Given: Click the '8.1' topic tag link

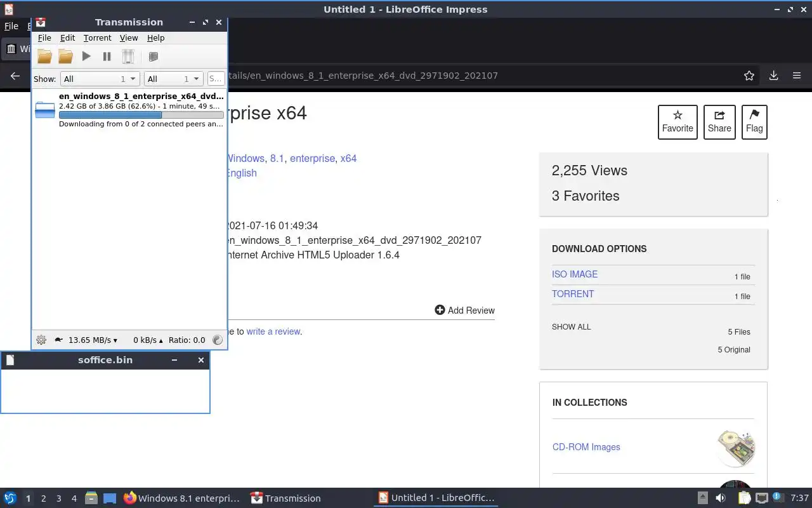Looking at the screenshot, I should click(x=277, y=158).
